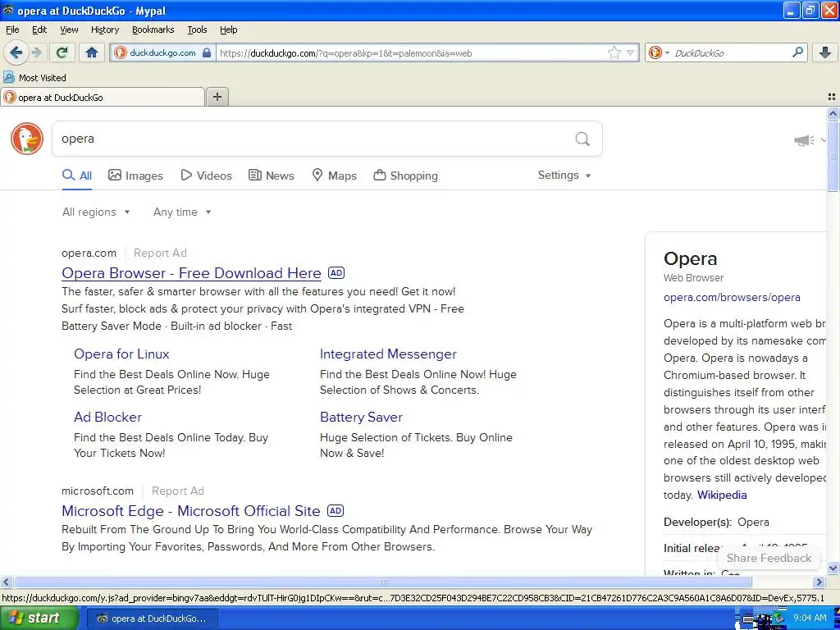The image size is (840, 630).
Task: Expand the All regions filter
Action: pyautogui.click(x=96, y=212)
